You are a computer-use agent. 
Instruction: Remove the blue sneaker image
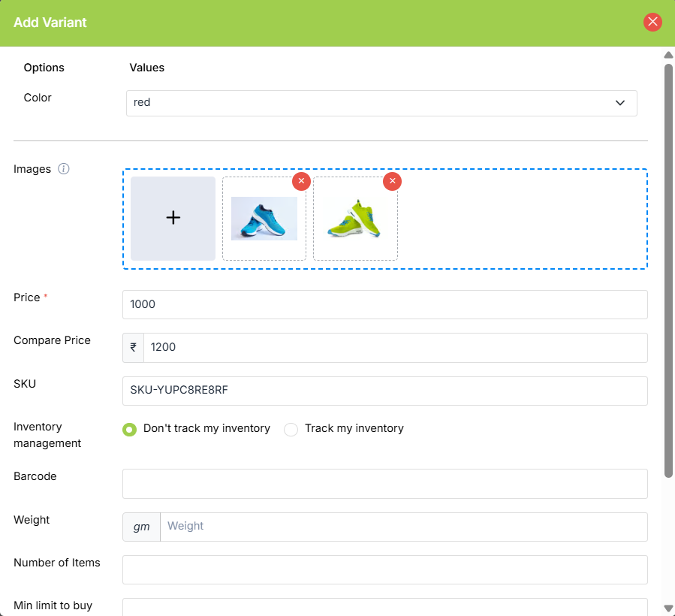tap(301, 182)
